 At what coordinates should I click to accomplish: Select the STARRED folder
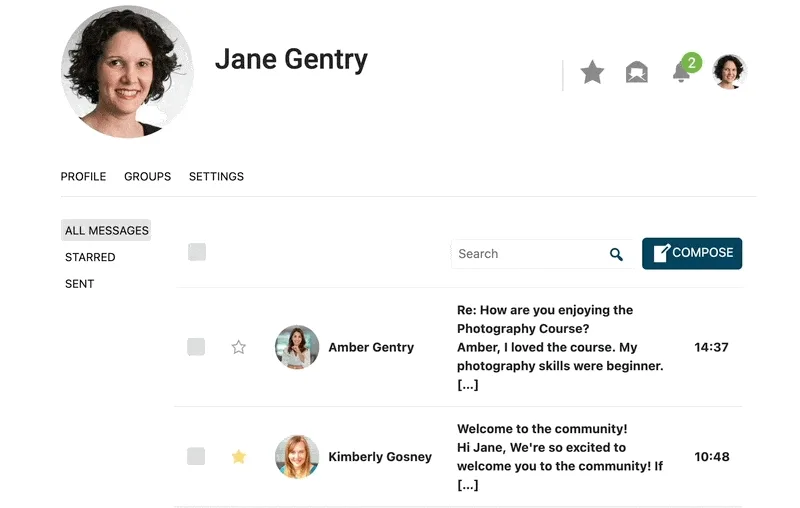(x=90, y=257)
